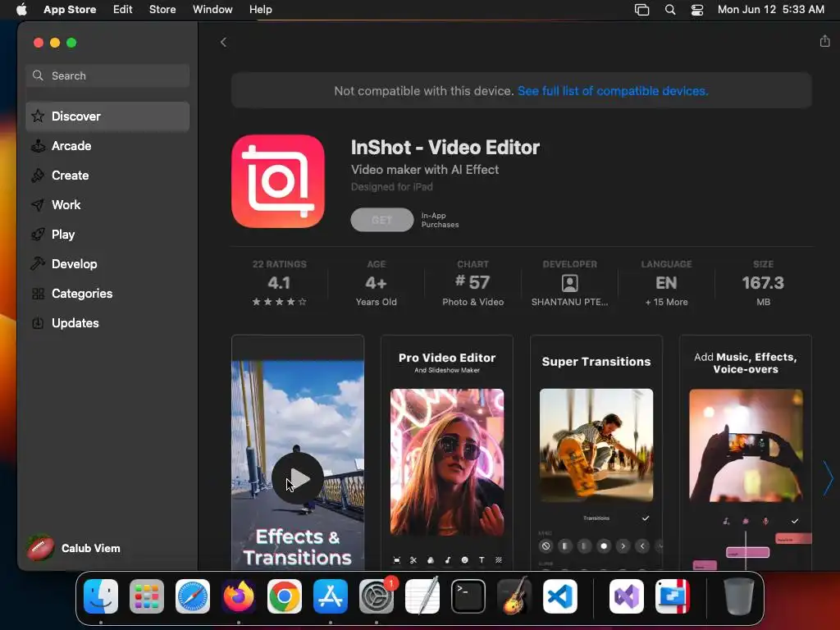The width and height of the screenshot is (840, 630).
Task: Open the Help menu
Action: point(260,10)
